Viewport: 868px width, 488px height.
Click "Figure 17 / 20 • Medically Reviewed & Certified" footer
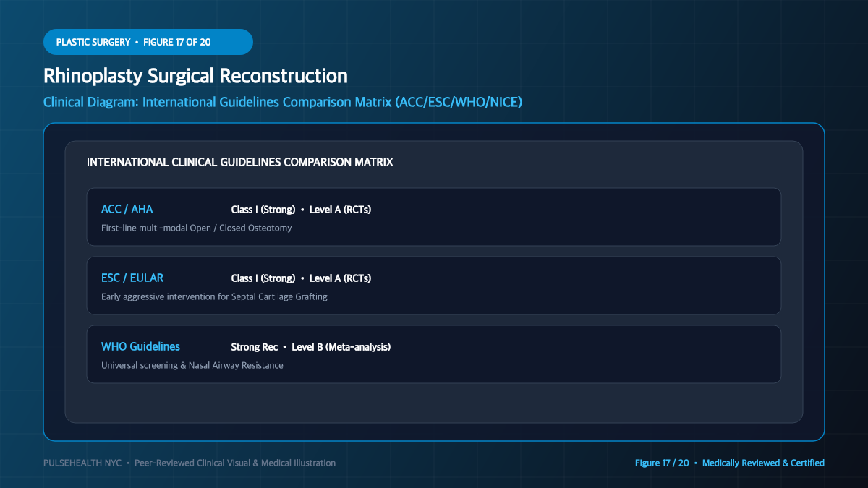click(730, 463)
